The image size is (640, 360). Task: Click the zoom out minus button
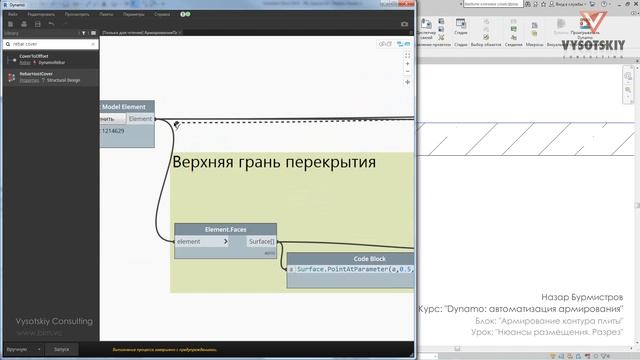[x=407, y=71]
